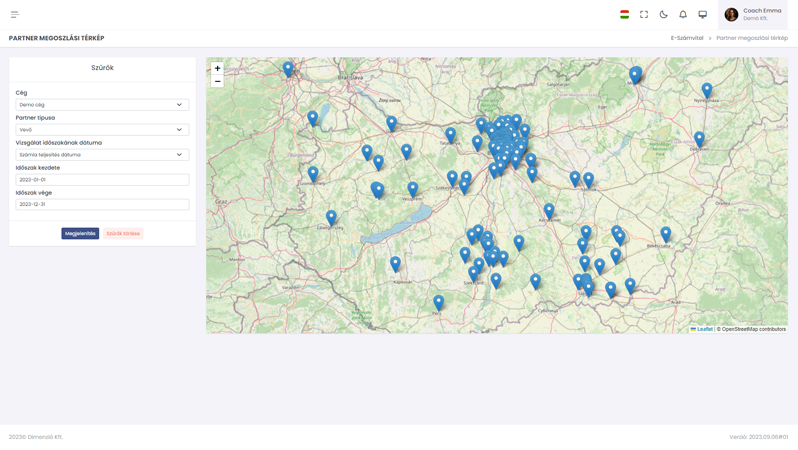Go to the E-Számvitel breadcrumb
798x450 pixels.
pyautogui.click(x=686, y=38)
